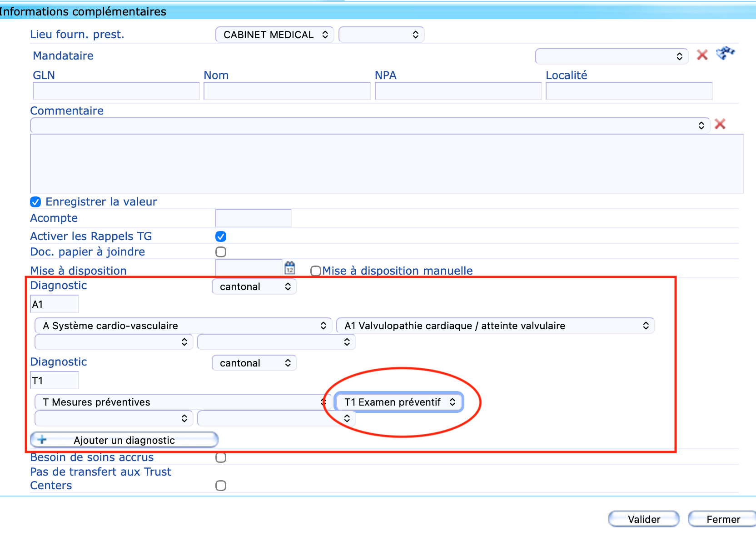
Task: Click into the Acompte input field
Action: 253,219
